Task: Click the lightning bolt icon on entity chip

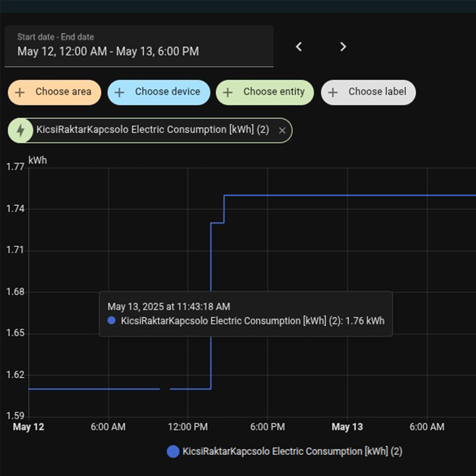Action: [x=21, y=130]
